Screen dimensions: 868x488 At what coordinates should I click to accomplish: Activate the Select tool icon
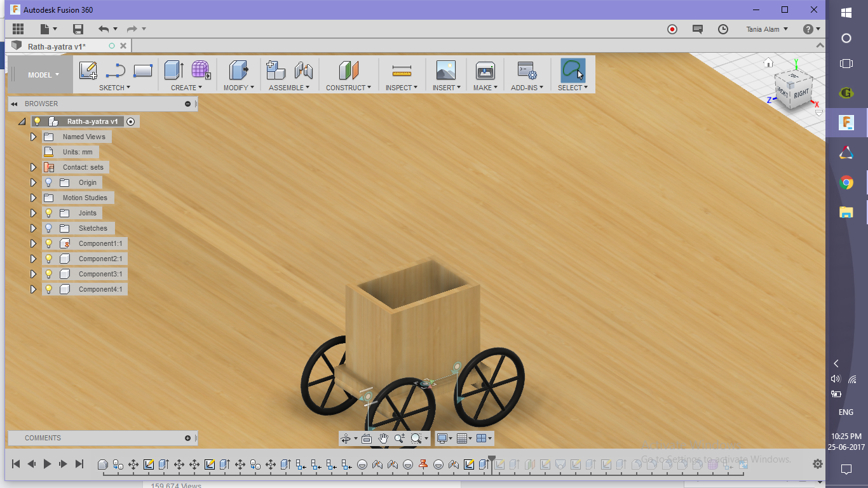[x=573, y=70]
